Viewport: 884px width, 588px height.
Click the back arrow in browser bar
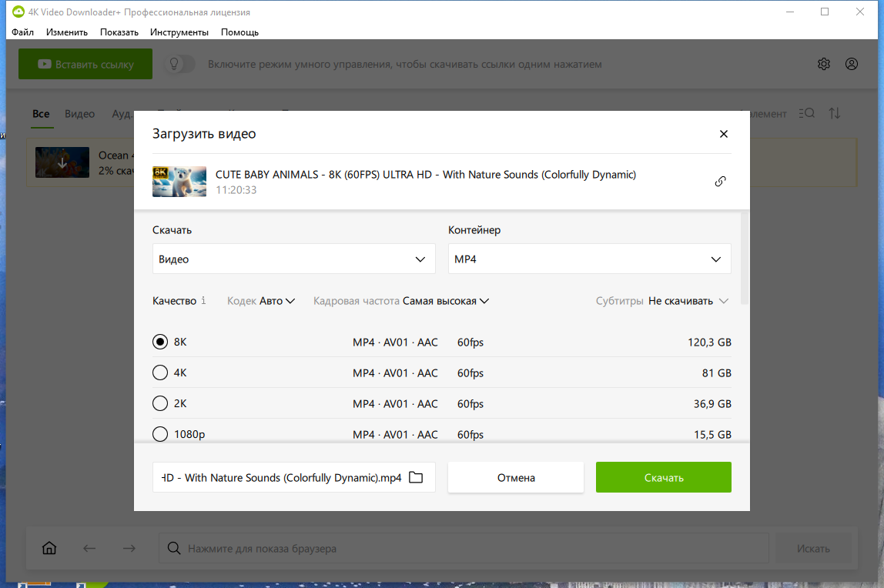(89, 548)
